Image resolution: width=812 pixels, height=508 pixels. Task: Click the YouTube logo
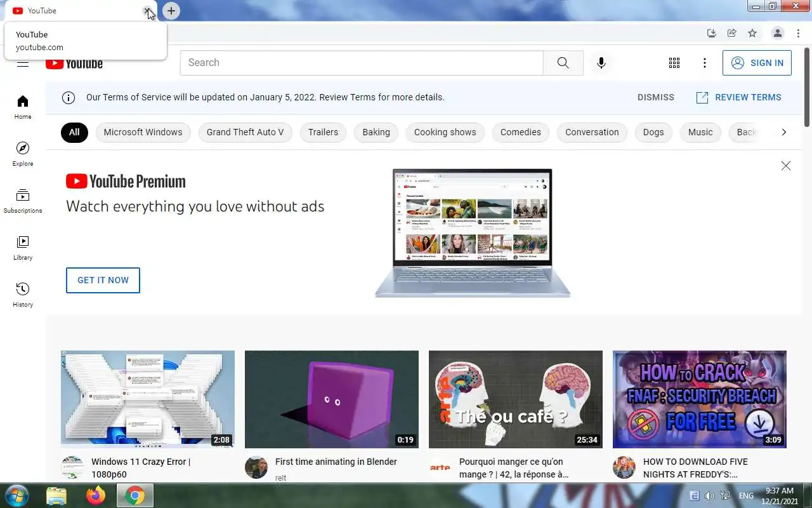(x=74, y=63)
